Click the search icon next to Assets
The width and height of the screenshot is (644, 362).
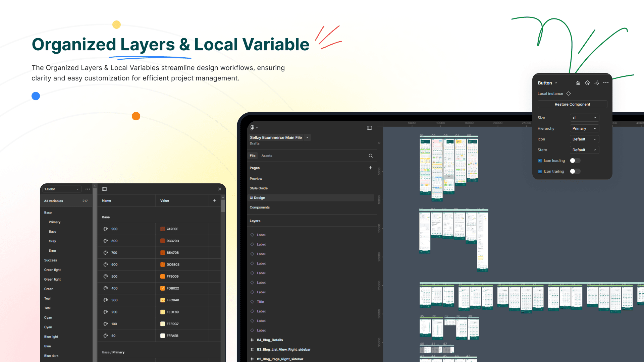371,156
